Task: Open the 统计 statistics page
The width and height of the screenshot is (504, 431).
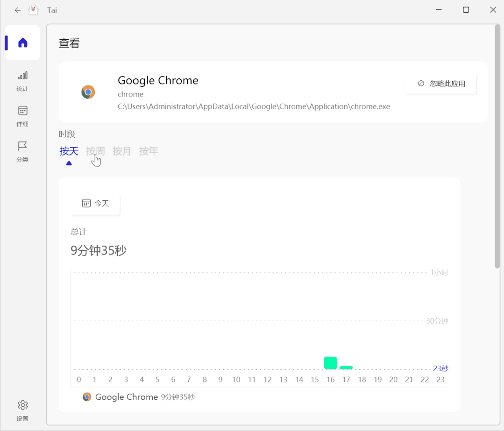Action: [22, 81]
